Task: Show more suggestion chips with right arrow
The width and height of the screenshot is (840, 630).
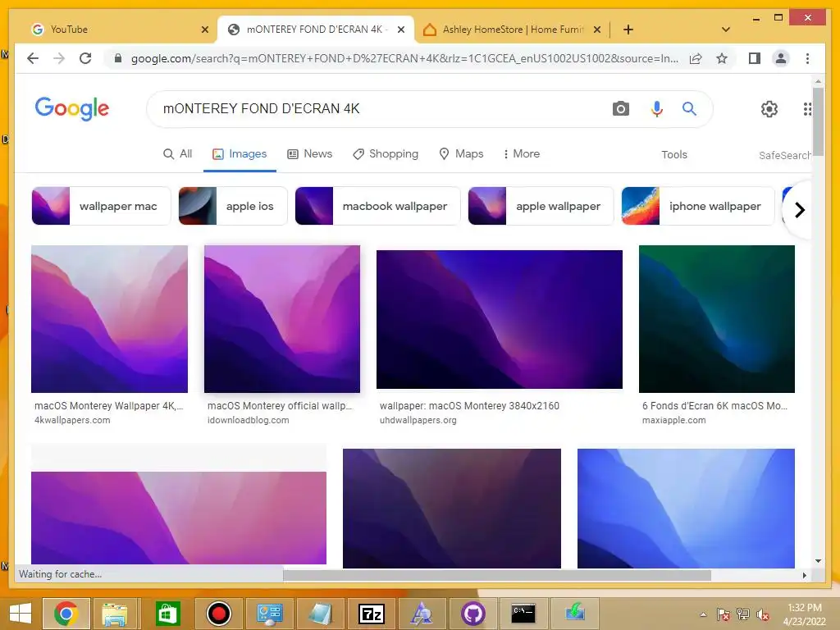Action: click(x=799, y=210)
